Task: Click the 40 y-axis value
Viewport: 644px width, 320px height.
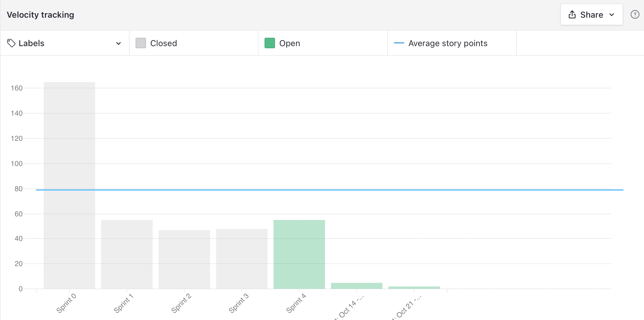Action: (x=19, y=239)
